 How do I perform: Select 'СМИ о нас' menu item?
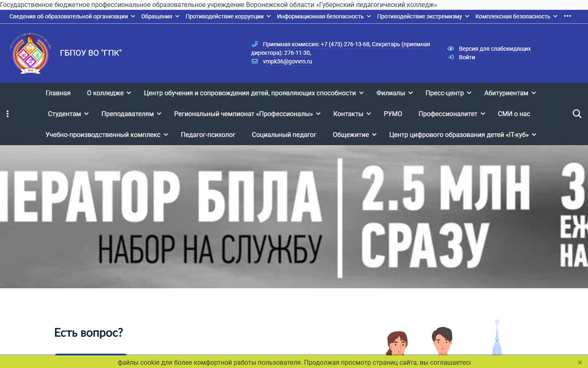coord(514,114)
